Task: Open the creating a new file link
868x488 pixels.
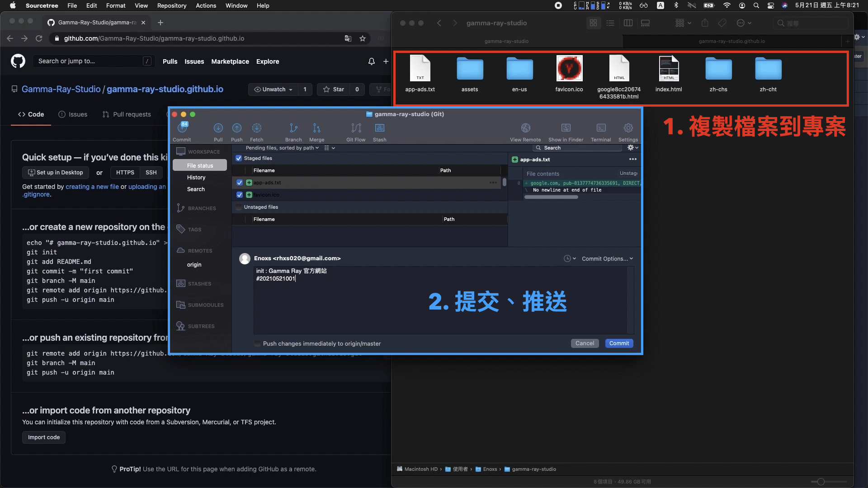Action: 92,187
